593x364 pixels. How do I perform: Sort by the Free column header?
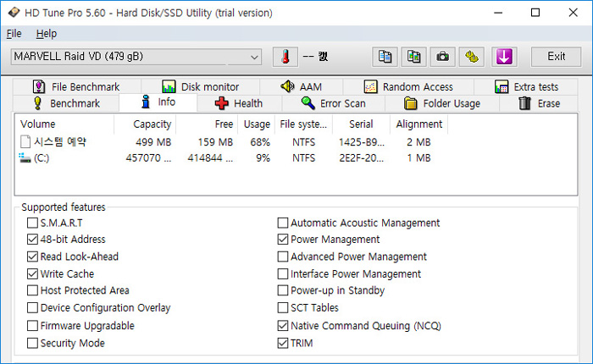point(207,124)
